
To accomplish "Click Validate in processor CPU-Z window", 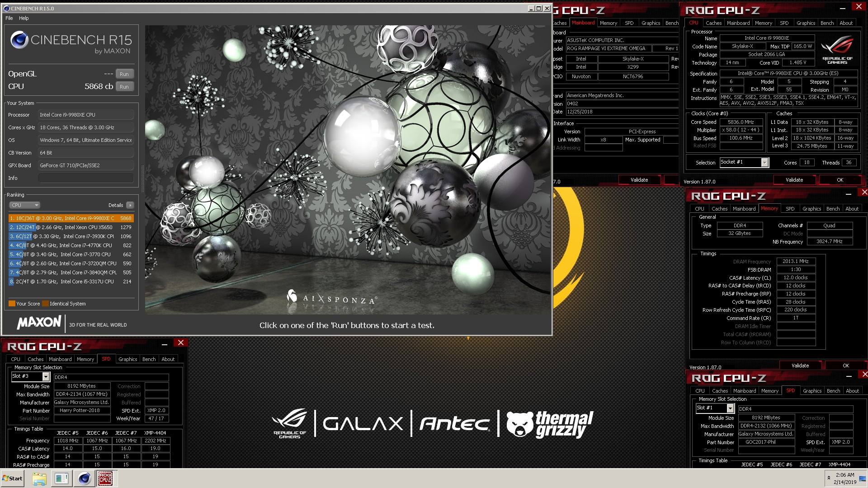I will pos(794,180).
